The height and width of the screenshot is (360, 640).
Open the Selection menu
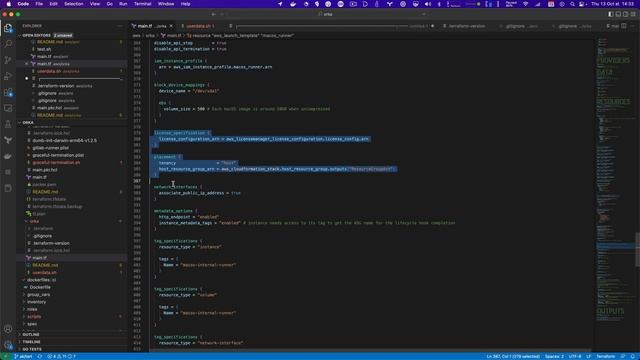coord(74,4)
